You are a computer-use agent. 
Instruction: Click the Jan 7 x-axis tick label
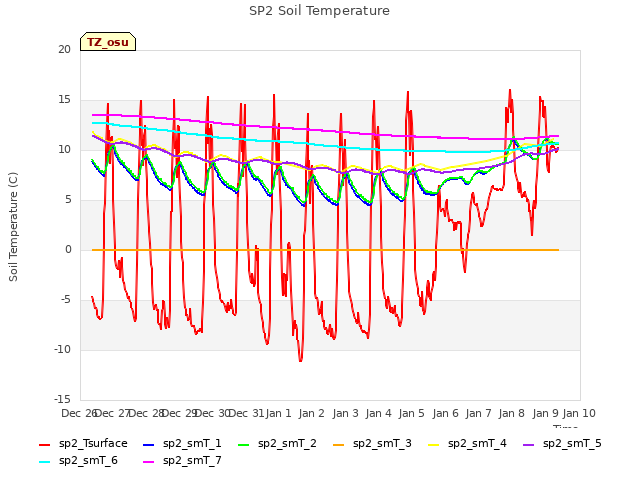click(478, 413)
